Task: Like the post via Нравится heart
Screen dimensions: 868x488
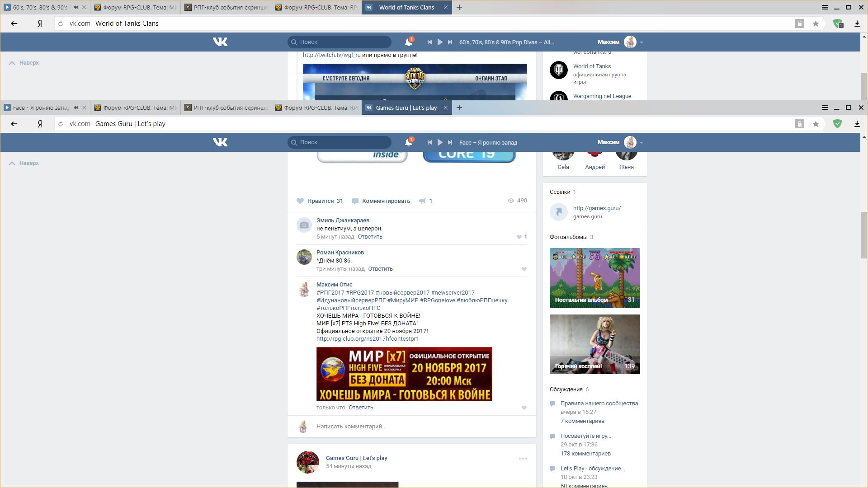Action: 300,201
